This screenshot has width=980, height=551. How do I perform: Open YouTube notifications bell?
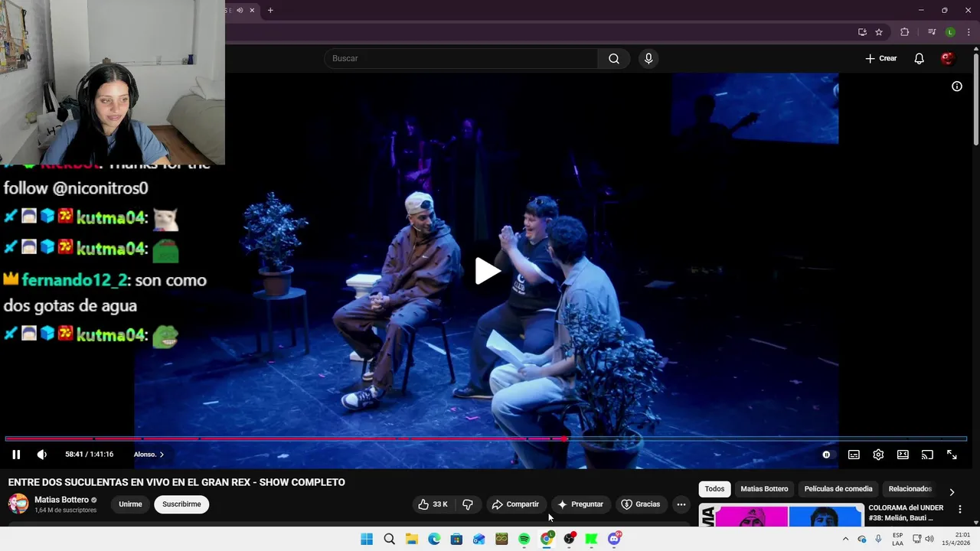920,59
